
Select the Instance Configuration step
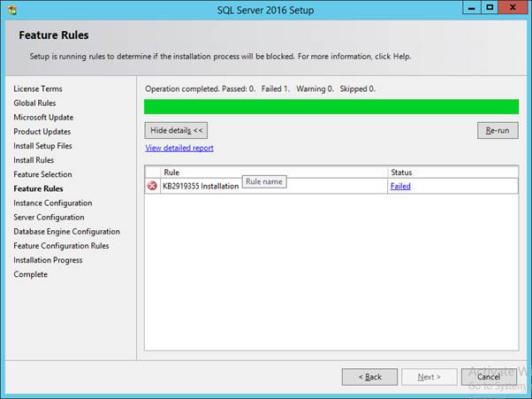click(x=53, y=203)
